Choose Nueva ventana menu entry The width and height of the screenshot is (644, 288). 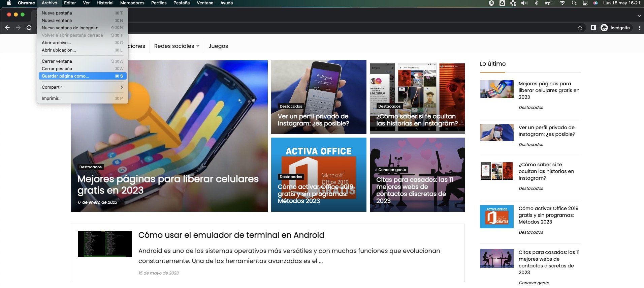[x=83, y=20]
